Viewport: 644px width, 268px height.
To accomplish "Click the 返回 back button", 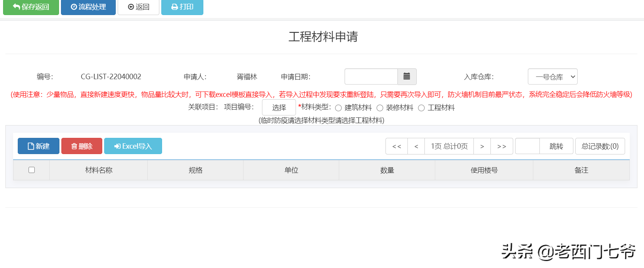I will click(x=139, y=7).
